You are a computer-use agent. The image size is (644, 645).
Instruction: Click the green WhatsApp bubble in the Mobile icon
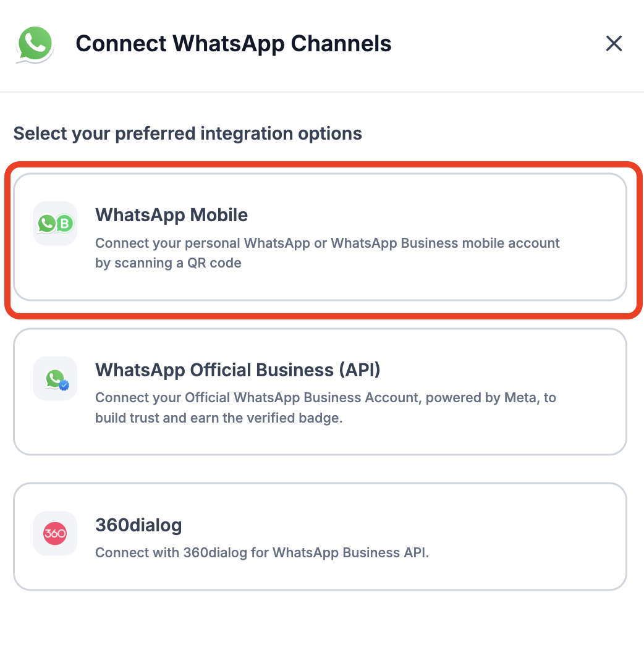pyautogui.click(x=46, y=224)
